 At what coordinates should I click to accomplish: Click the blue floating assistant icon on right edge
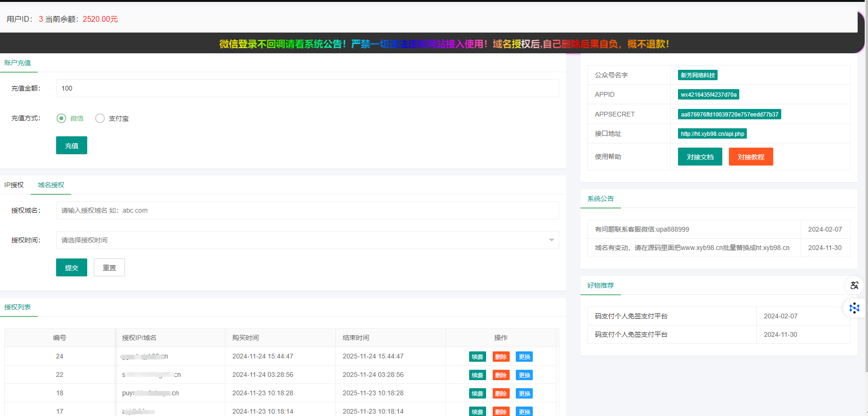(x=854, y=308)
